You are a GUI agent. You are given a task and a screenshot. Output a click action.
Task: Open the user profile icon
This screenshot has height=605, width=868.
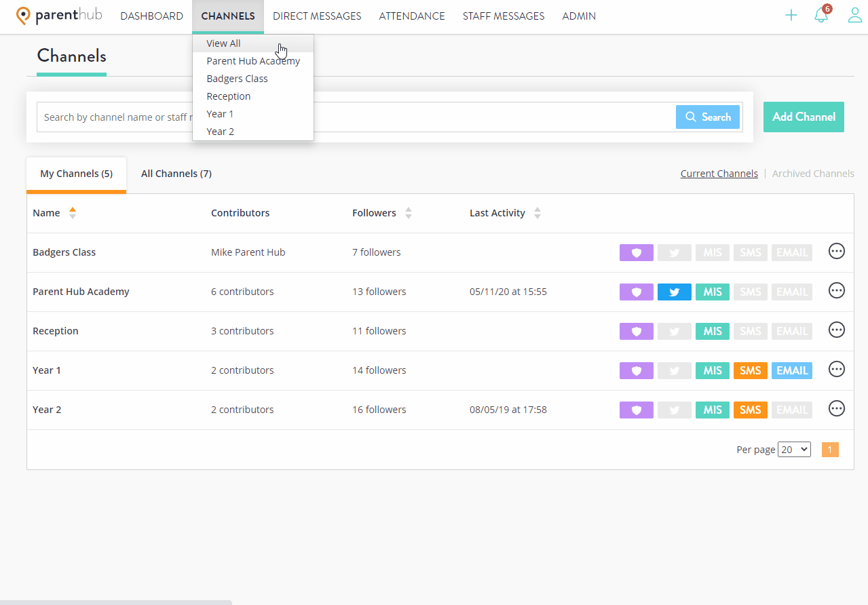click(x=855, y=15)
